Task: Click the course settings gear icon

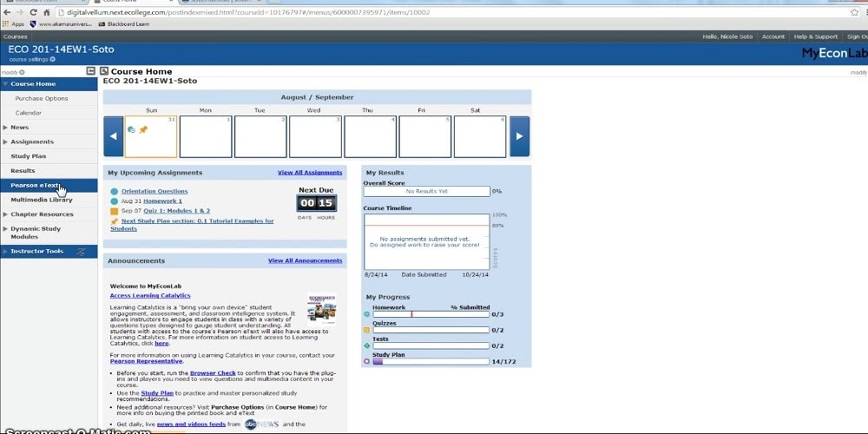Action: (x=52, y=59)
